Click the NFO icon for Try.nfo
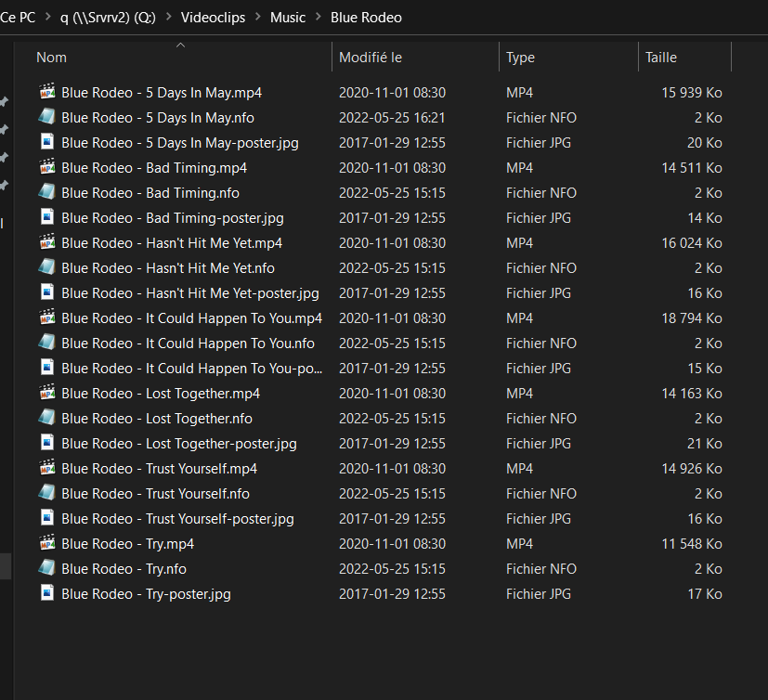768x700 pixels. (x=46, y=568)
